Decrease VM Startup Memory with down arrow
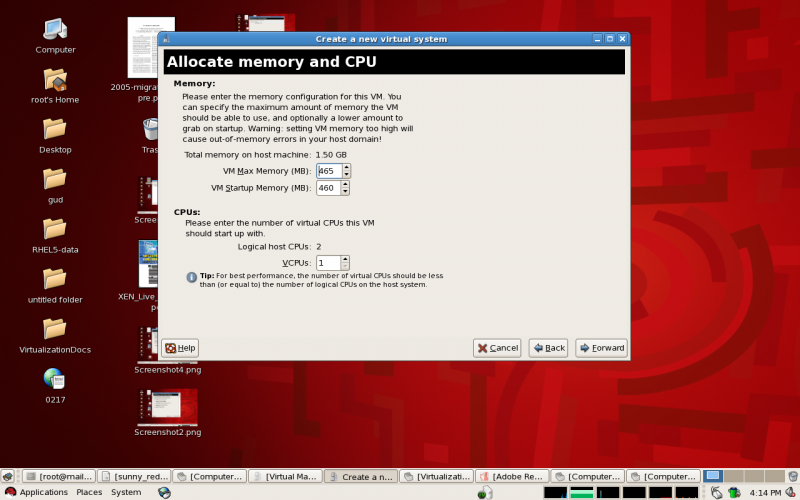 tap(345, 192)
